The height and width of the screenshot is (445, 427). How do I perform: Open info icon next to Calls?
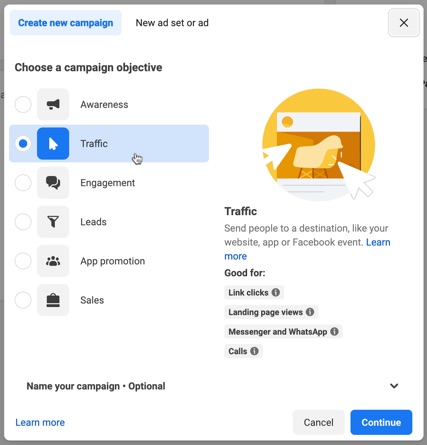coord(254,351)
